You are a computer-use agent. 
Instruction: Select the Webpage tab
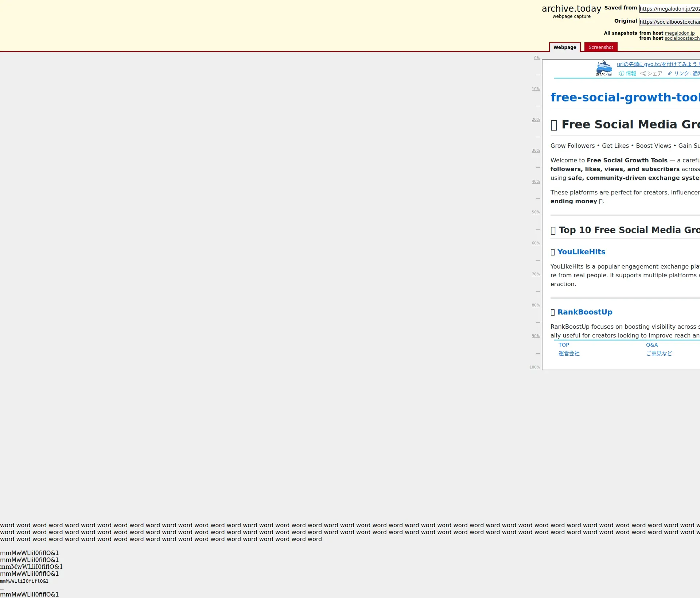564,47
